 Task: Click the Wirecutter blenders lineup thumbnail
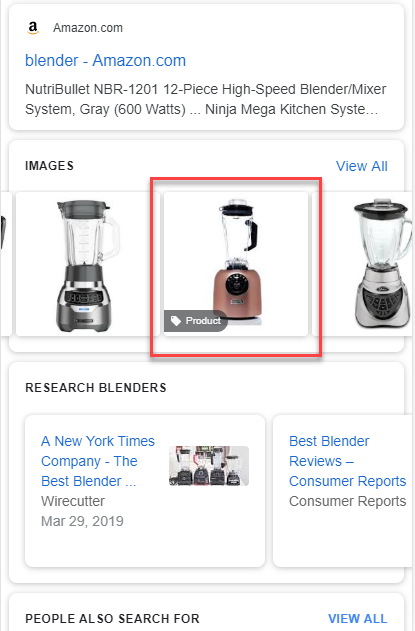click(209, 466)
